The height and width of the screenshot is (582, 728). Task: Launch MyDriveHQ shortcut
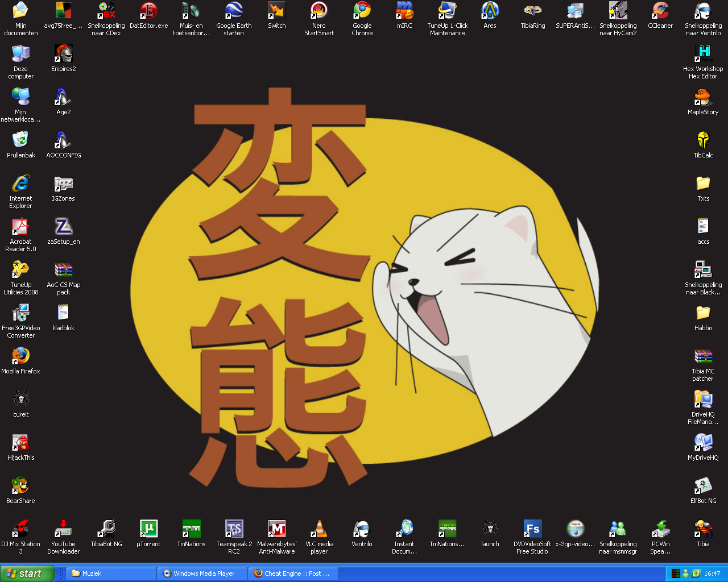click(703, 442)
